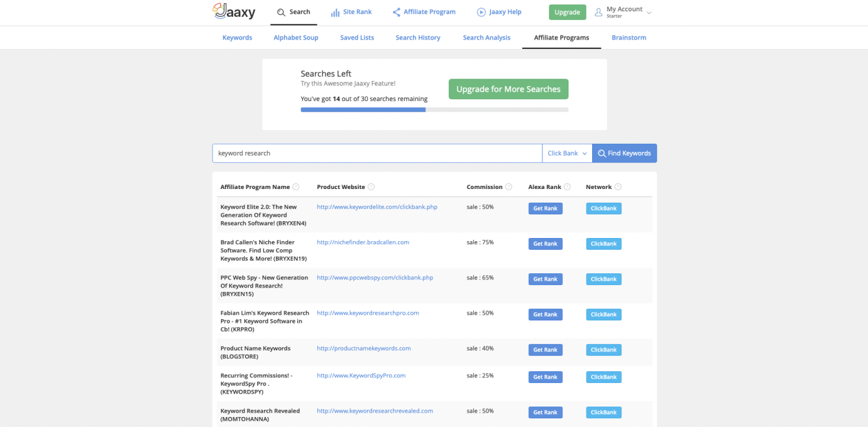Click the Jaaxy Help play icon
Image resolution: width=868 pixels, height=427 pixels.
[481, 12]
